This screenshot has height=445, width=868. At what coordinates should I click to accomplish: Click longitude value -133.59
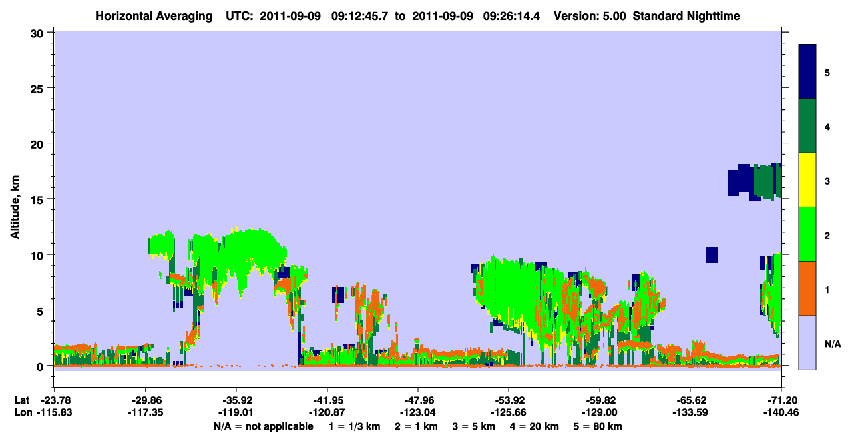(x=690, y=412)
